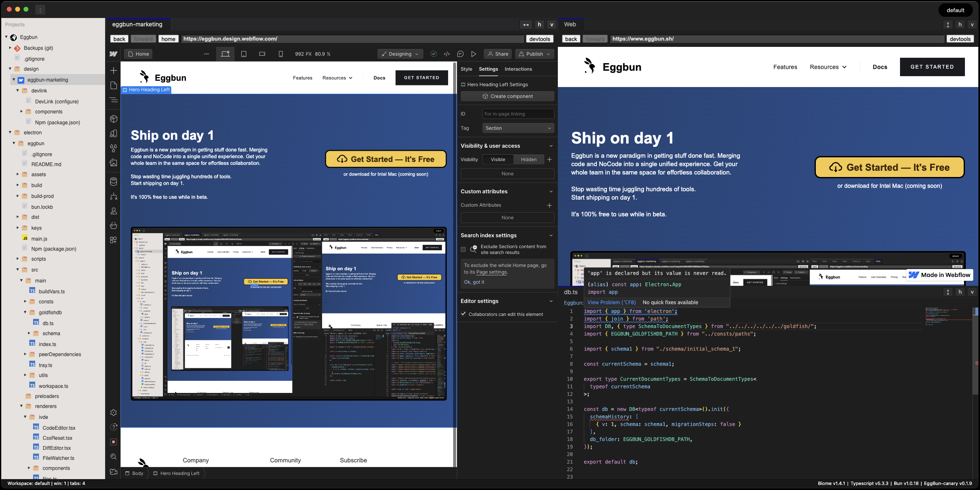Open the magnifier search icon in Webflow sidebar

113,457
